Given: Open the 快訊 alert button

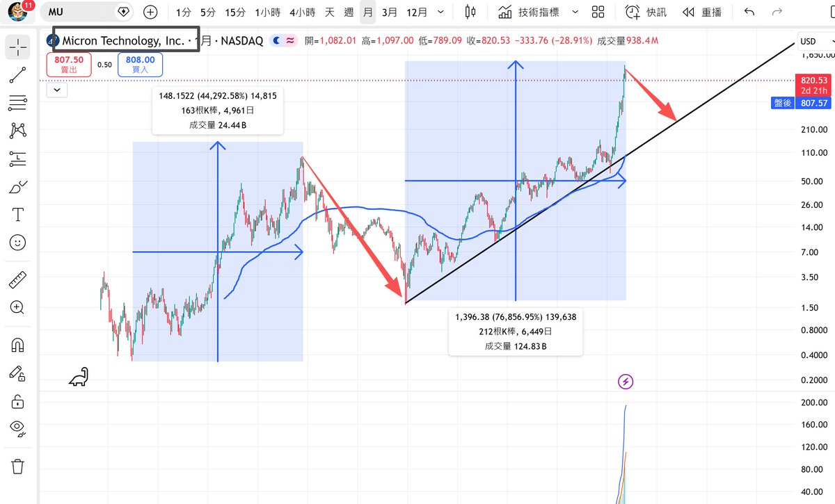Looking at the screenshot, I should (645, 12).
